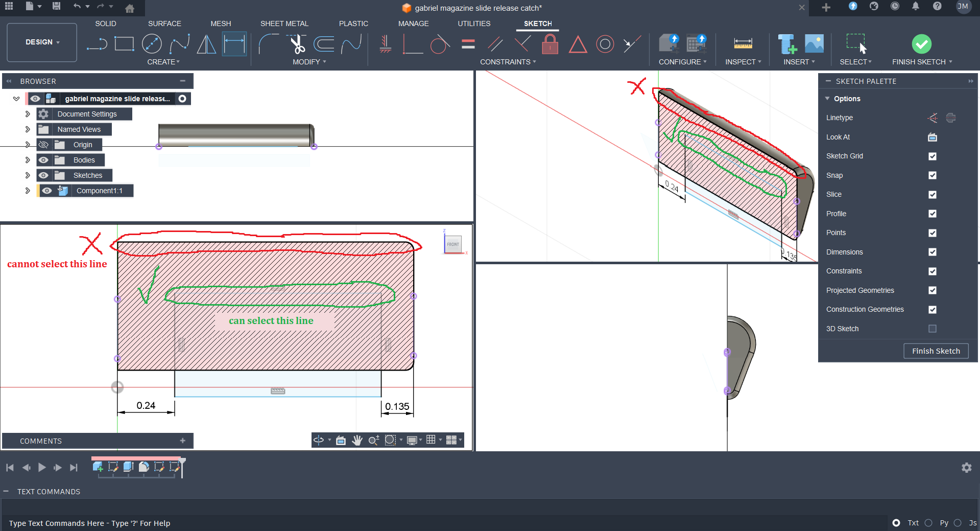Enable the 3D Sketch checkbox

click(932, 329)
